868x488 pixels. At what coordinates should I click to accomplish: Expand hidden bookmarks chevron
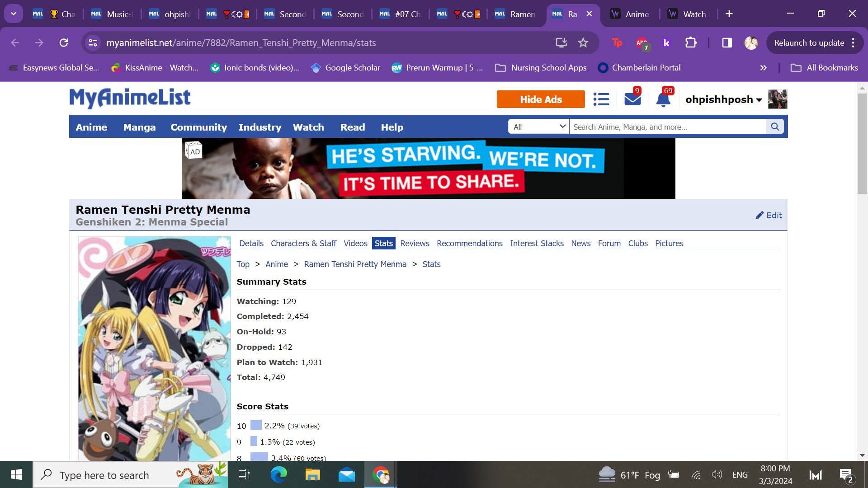(x=764, y=68)
